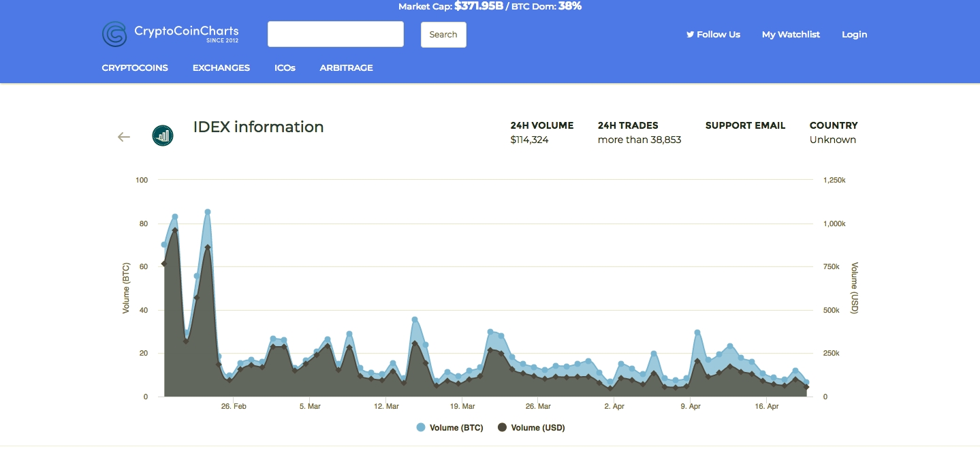Image resolution: width=980 pixels, height=449 pixels.
Task: Click the "26. Feb" date axis label
Action: point(234,407)
